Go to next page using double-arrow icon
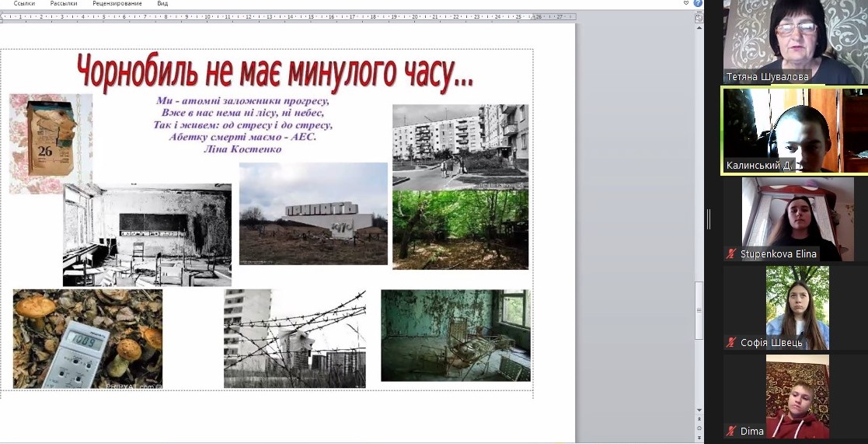 click(698, 438)
